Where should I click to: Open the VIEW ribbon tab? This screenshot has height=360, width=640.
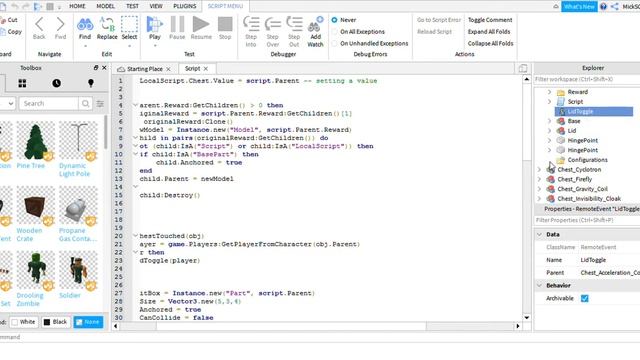pos(156,6)
